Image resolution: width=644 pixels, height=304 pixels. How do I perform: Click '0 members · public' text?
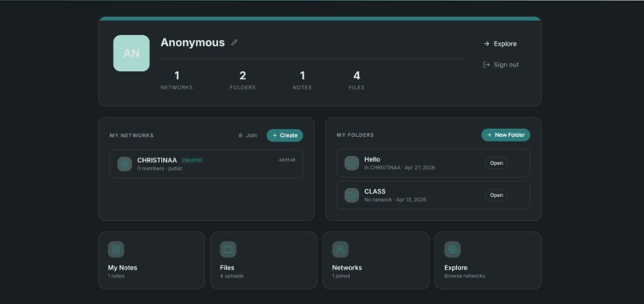160,169
